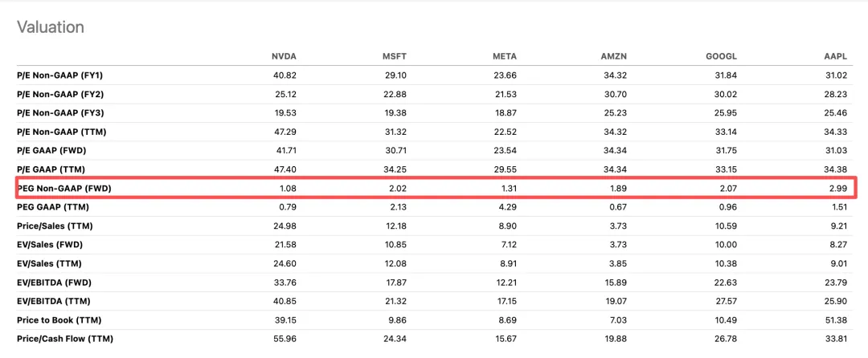Select the P/E Non-GAAP (FY1) row label
This screenshot has width=868, height=358.
click(59, 75)
